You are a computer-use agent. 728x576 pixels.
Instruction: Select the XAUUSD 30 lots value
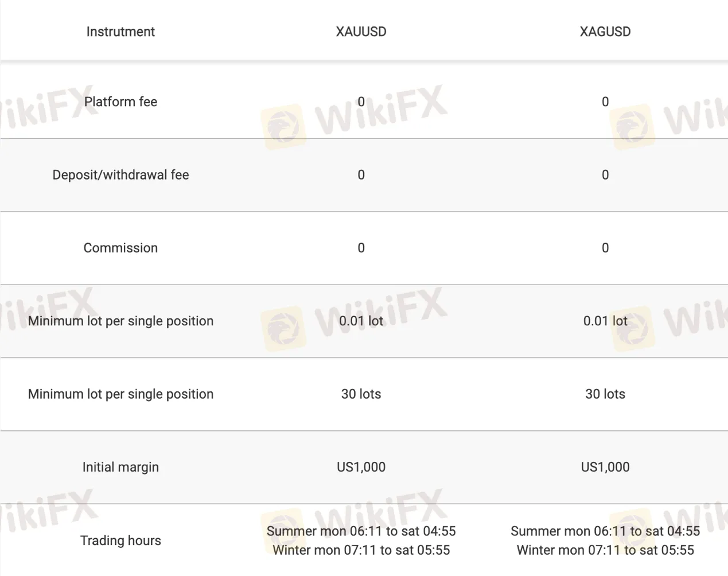[x=361, y=394]
